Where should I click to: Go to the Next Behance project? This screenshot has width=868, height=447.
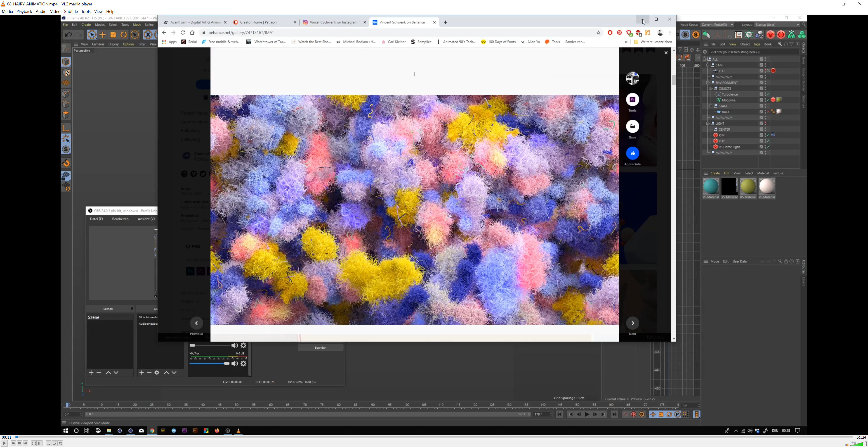coord(632,323)
